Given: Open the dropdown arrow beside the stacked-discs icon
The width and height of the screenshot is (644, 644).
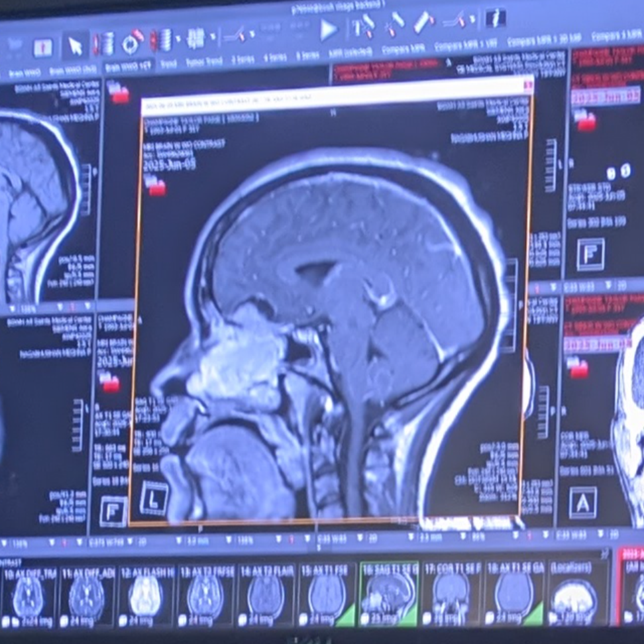Looking at the screenshot, I should click(x=178, y=40).
